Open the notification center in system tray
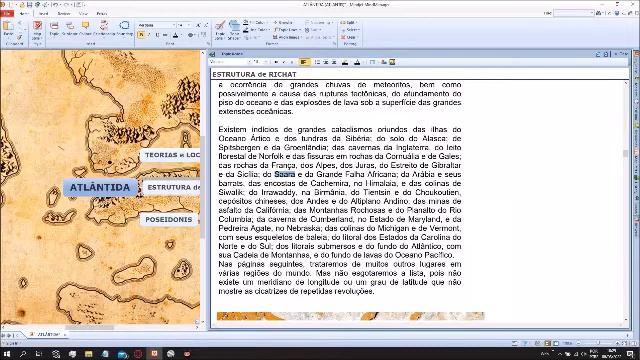 click(630, 354)
